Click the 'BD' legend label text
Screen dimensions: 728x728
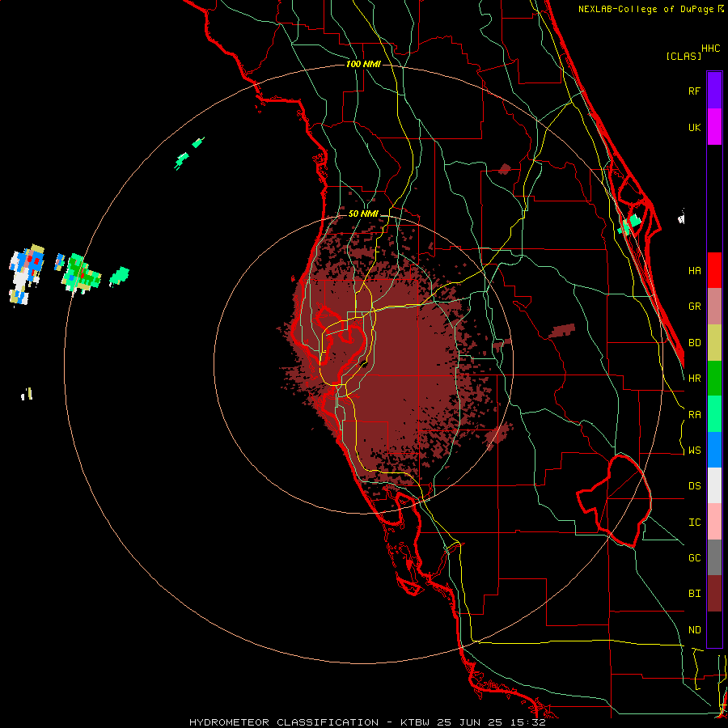point(694,343)
